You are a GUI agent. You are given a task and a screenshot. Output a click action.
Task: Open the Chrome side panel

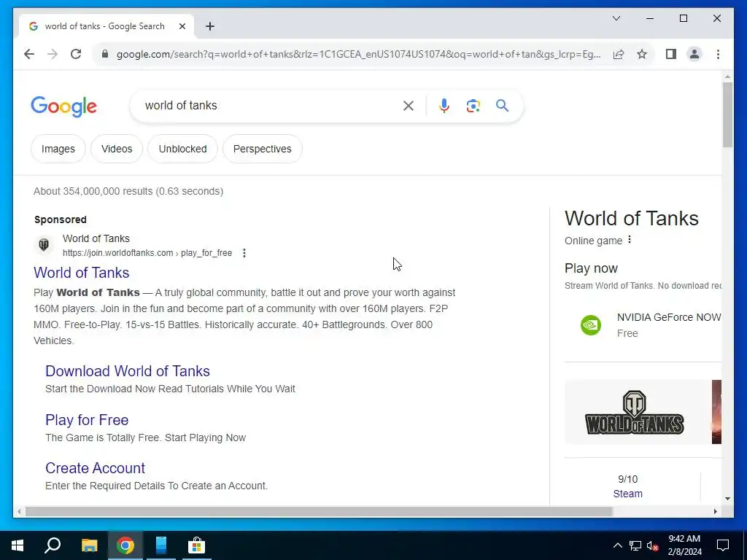coord(671,54)
